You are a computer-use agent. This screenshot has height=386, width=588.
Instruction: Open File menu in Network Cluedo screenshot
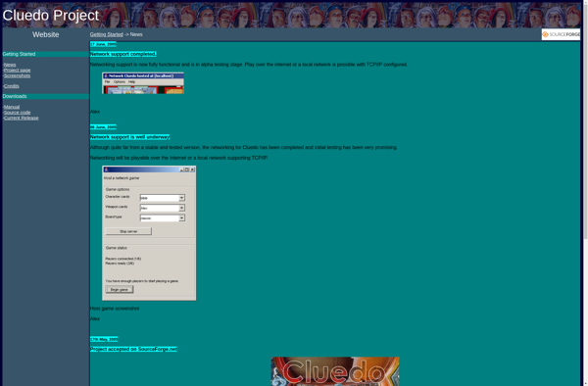click(x=107, y=81)
